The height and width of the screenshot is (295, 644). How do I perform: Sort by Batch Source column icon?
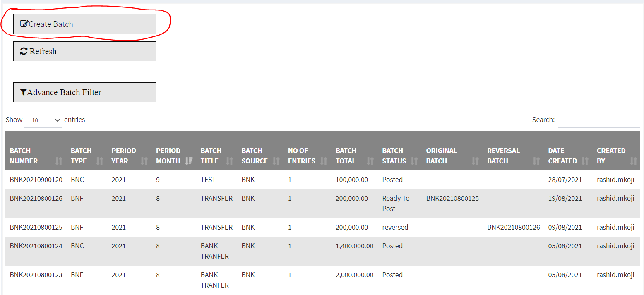point(276,161)
